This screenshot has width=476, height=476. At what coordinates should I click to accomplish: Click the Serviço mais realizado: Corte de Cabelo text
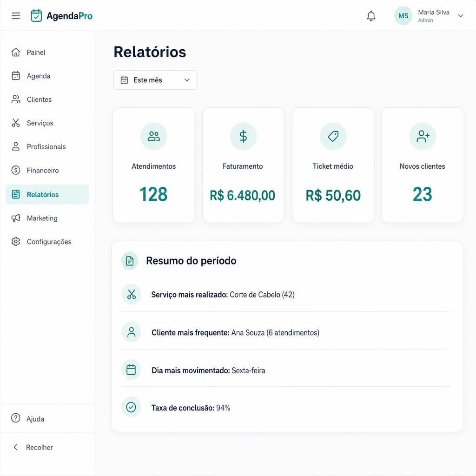point(223,295)
